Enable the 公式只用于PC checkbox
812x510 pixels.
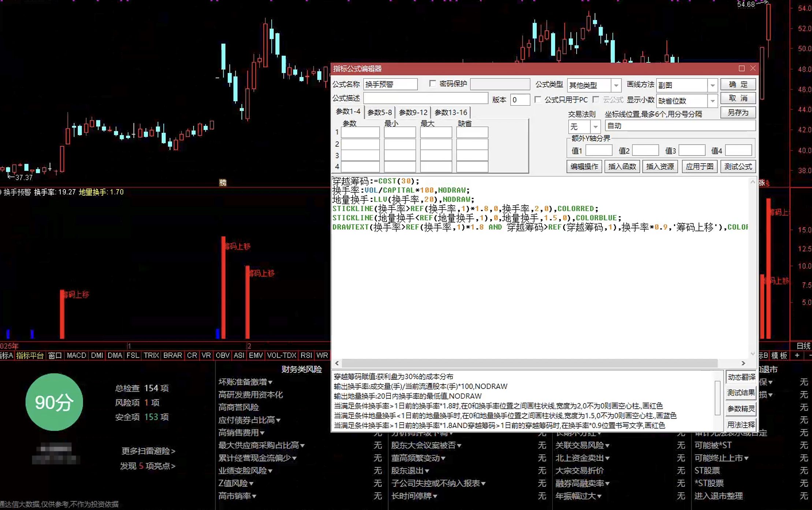coord(538,100)
